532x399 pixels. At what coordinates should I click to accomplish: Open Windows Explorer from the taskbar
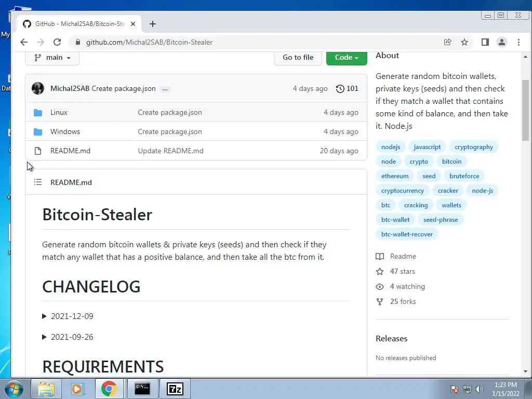coord(46,389)
